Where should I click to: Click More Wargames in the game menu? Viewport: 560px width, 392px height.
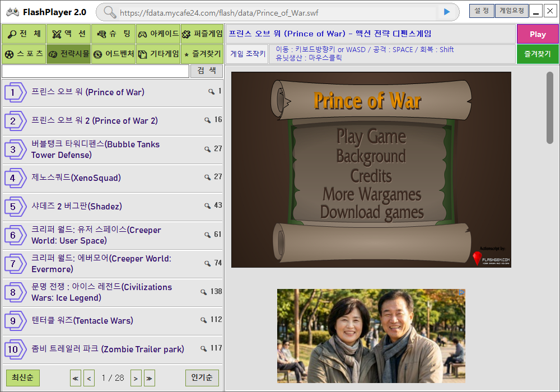[x=372, y=194]
